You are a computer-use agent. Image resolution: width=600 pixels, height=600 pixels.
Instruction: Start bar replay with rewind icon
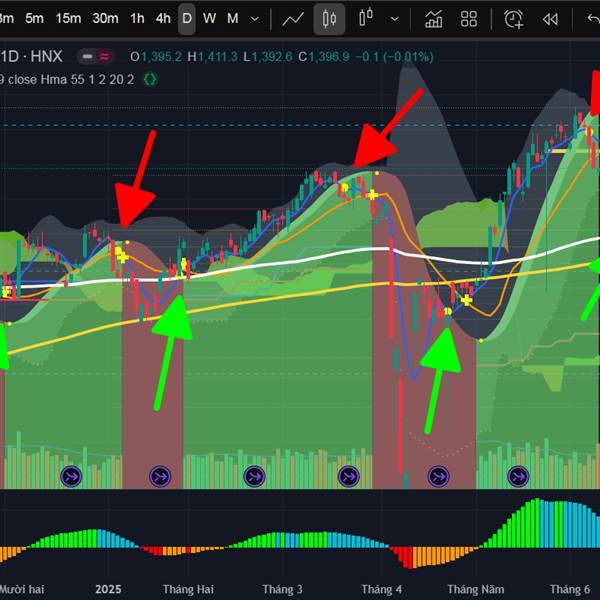(550, 19)
